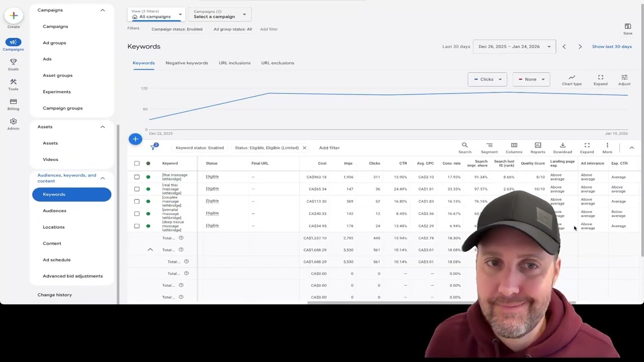The image size is (644, 362).
Task: Collapse the Audiences, keywords, and content section
Action: [103, 178]
